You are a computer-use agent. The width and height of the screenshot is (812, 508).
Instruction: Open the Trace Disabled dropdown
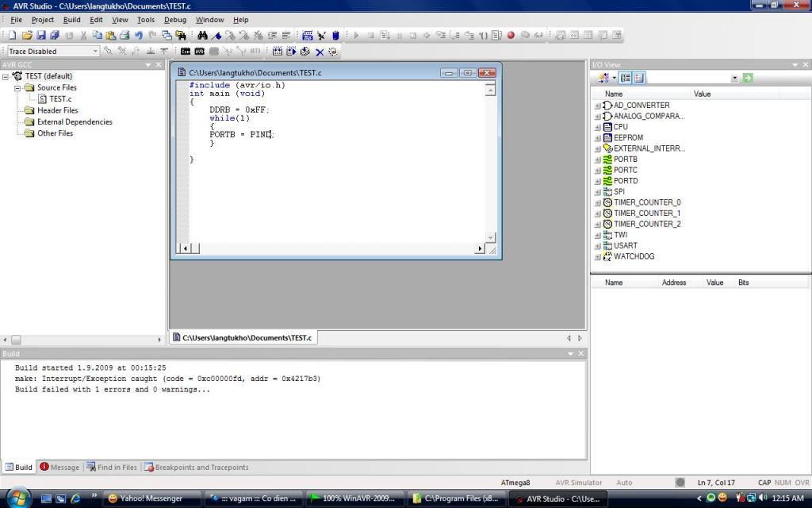click(x=95, y=52)
